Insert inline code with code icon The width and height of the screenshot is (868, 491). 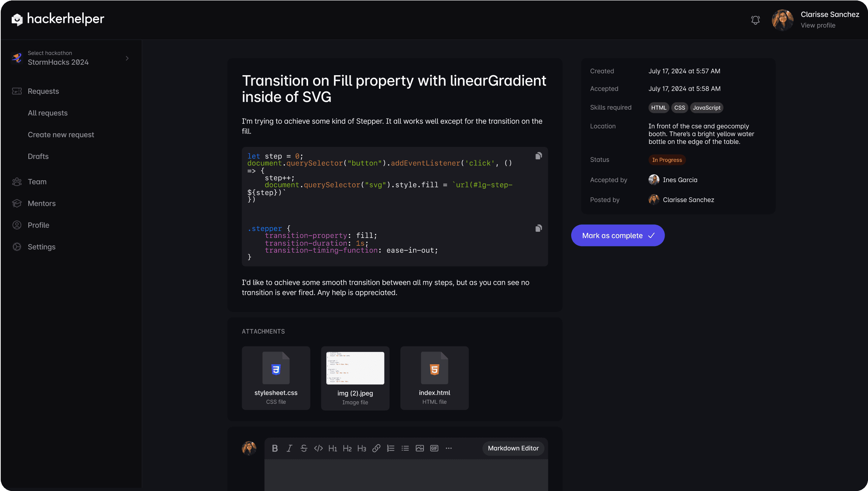319,448
